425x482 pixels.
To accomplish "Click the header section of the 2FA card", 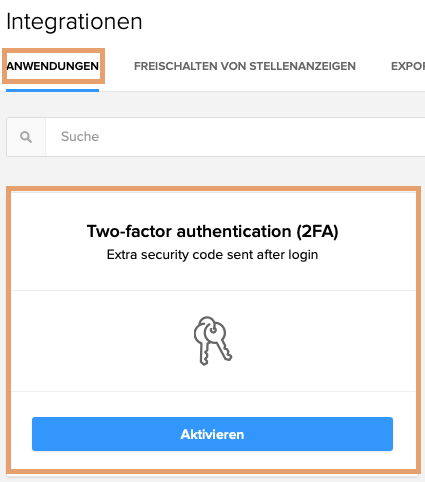I will click(x=213, y=241).
